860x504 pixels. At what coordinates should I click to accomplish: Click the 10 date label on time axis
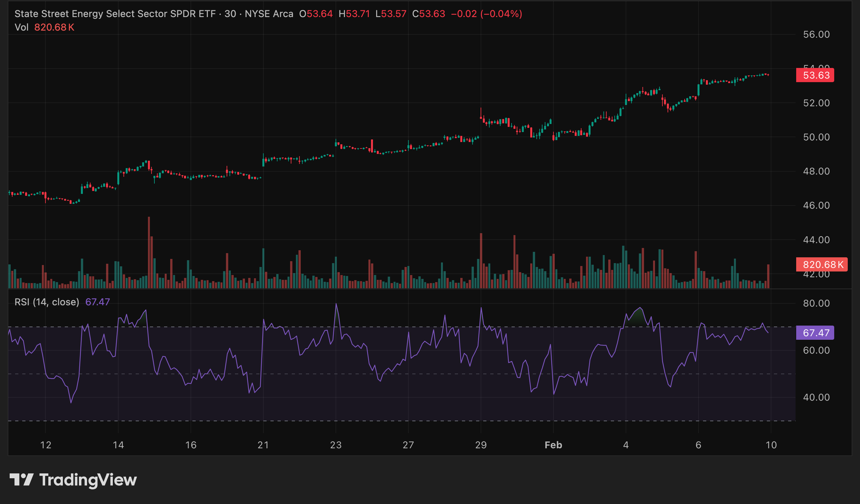[771, 445]
